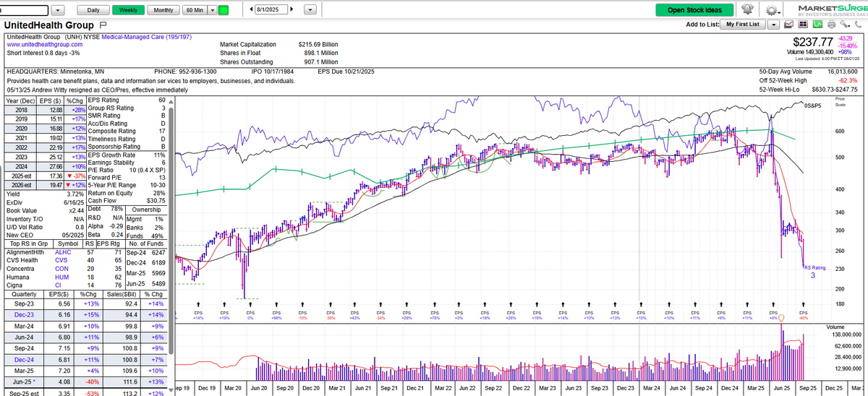868x396 pixels.
Task: Switch chart to Weekly period
Action: pyautogui.click(x=128, y=10)
